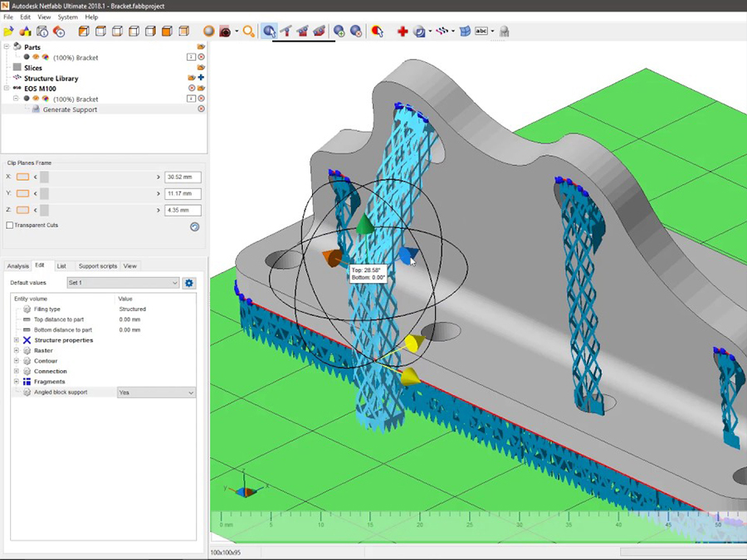Click the magnifying glass search toolbar icon

coord(248,32)
